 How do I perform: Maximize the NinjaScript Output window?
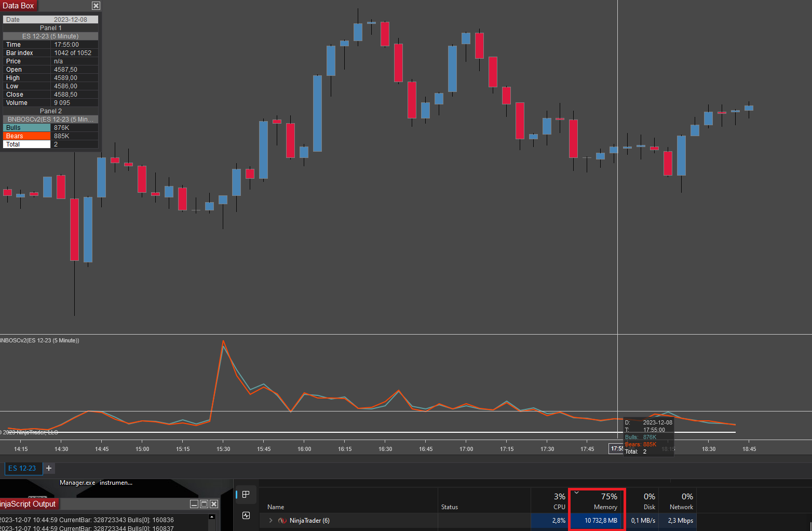point(204,504)
